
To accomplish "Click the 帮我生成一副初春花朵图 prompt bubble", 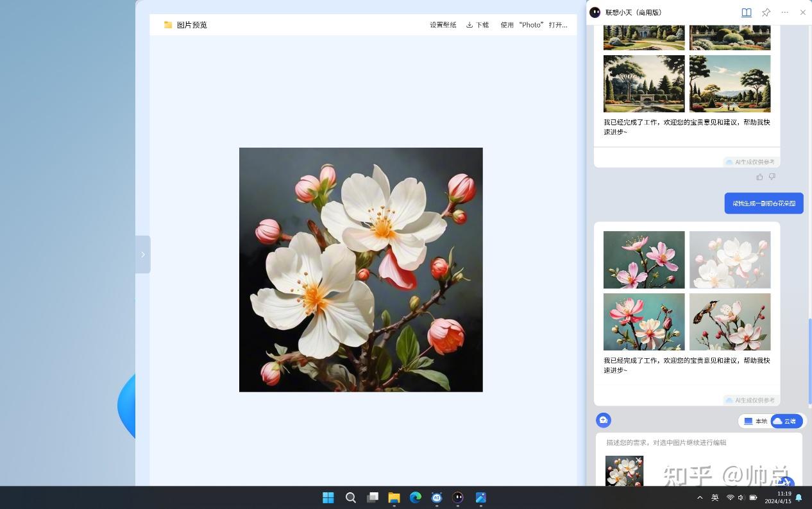I will pos(763,203).
